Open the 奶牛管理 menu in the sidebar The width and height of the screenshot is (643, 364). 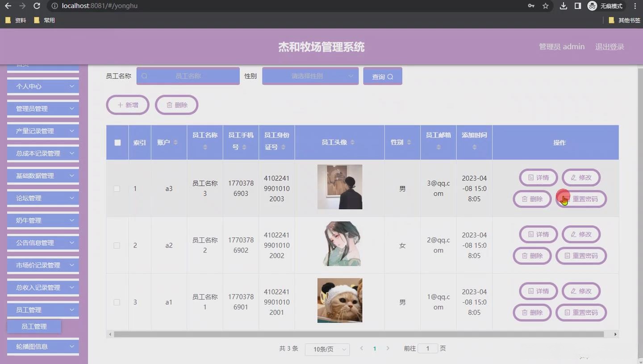tap(42, 220)
